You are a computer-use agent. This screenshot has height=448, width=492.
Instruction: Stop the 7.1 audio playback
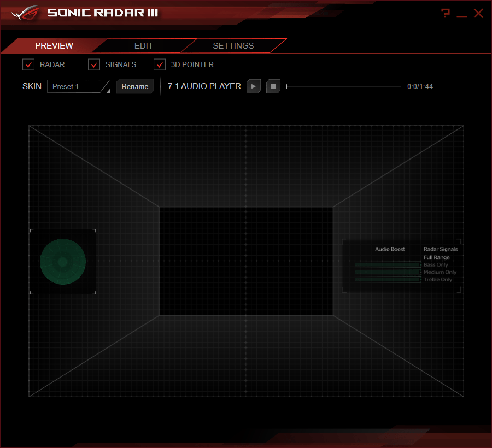(273, 86)
